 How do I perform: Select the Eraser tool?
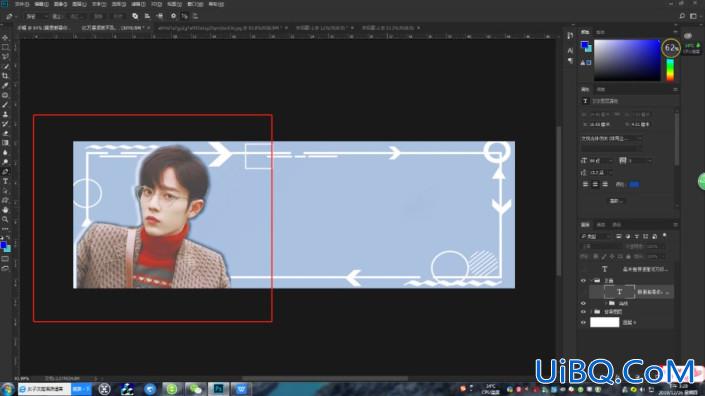5,133
